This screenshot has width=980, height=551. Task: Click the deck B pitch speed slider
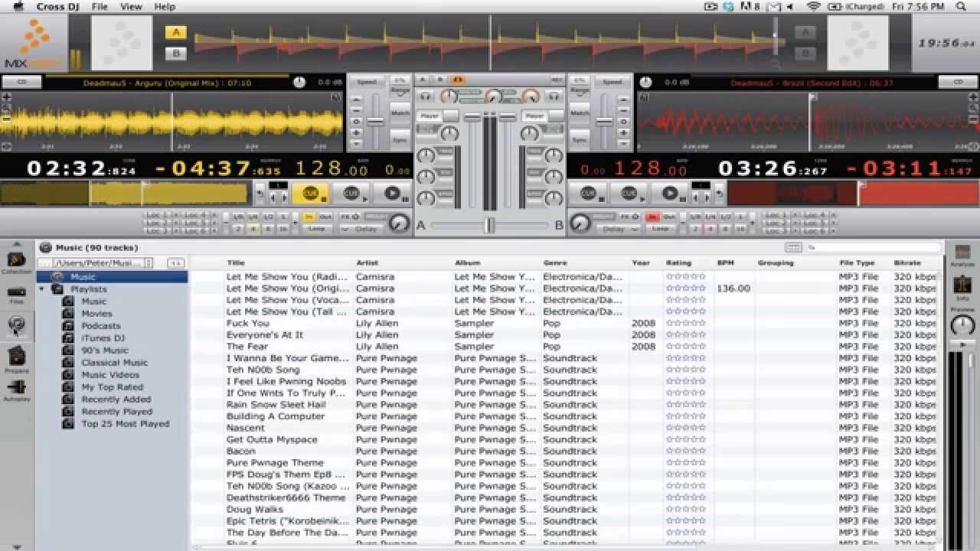coord(605,121)
